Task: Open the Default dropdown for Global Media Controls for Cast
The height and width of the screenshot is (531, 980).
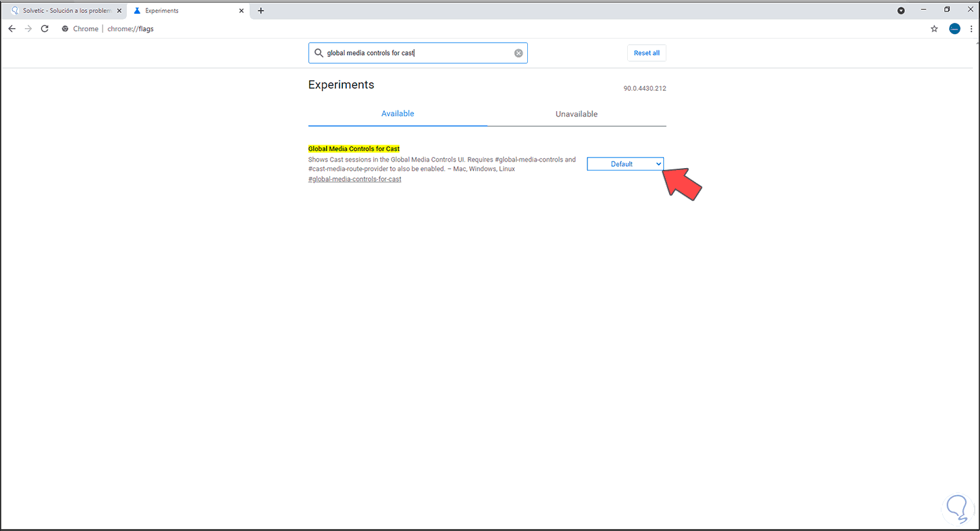Action: point(624,163)
